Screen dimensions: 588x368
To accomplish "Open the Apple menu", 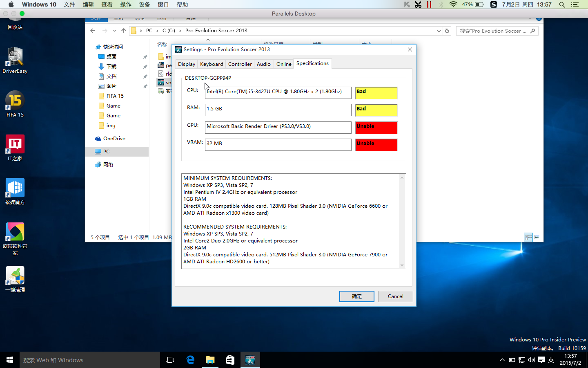I will (x=11, y=4).
